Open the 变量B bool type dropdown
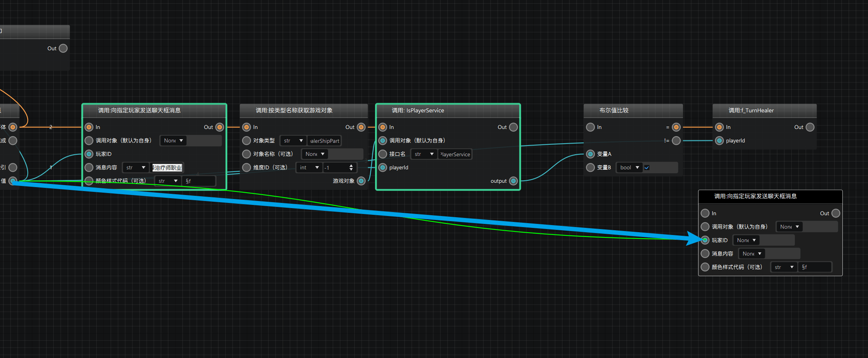Viewport: 868px width, 358px height. [x=630, y=167]
